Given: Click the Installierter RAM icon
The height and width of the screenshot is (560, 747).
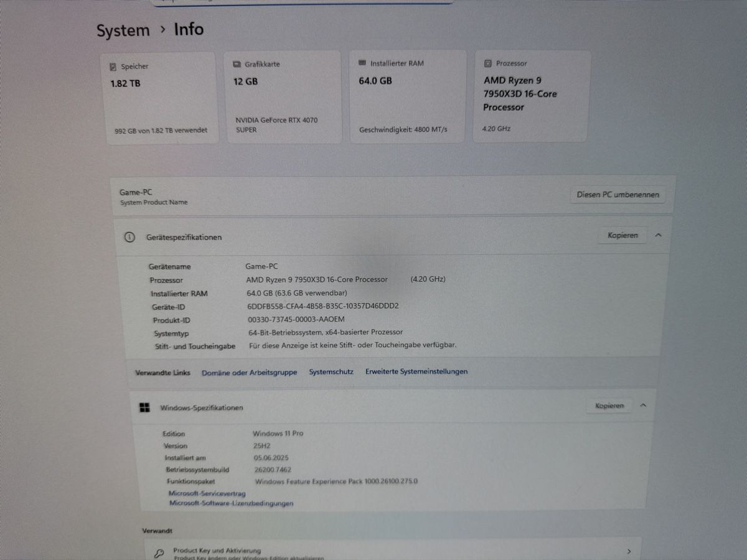Looking at the screenshot, I should [362, 63].
